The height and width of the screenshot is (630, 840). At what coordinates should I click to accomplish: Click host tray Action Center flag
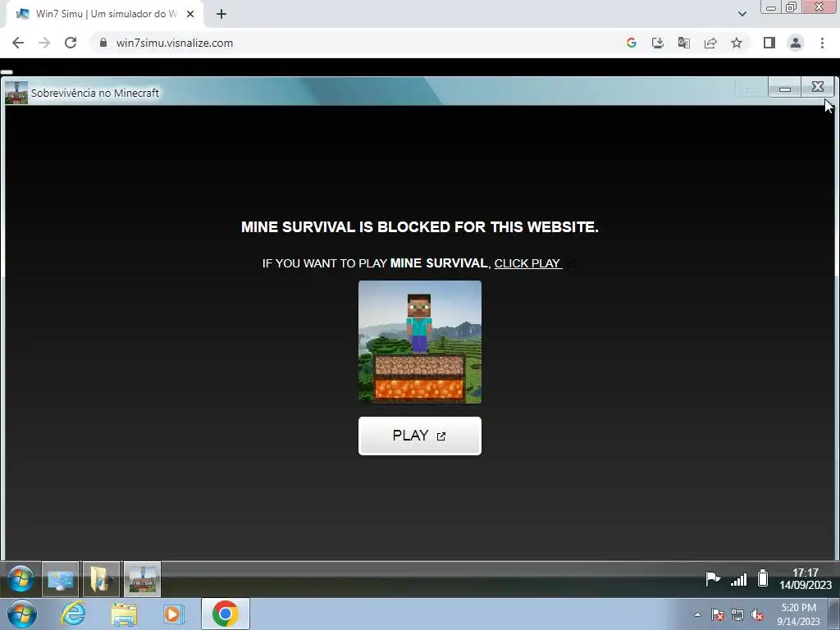pyautogui.click(x=718, y=615)
